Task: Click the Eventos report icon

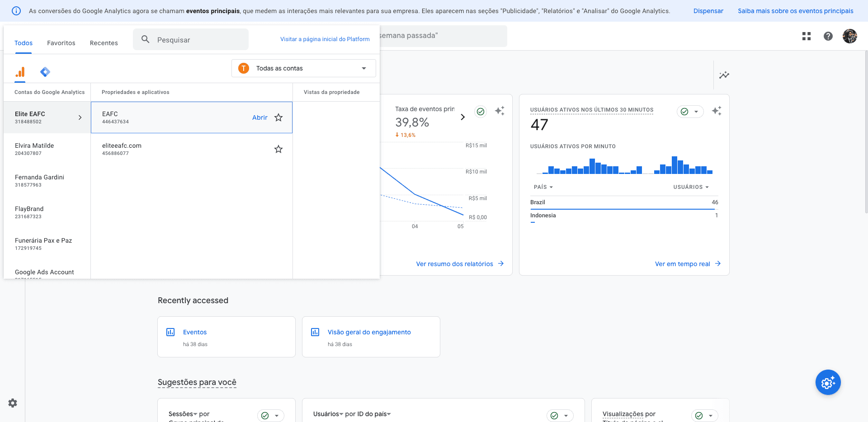Action: pyautogui.click(x=170, y=332)
